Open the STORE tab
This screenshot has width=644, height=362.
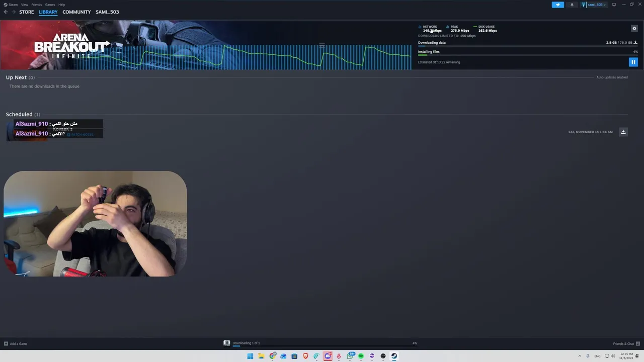(27, 12)
